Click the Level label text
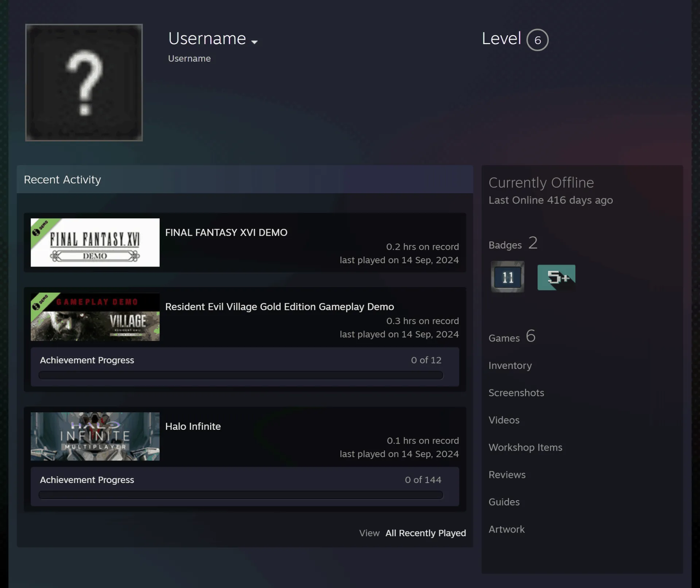 tap(501, 39)
